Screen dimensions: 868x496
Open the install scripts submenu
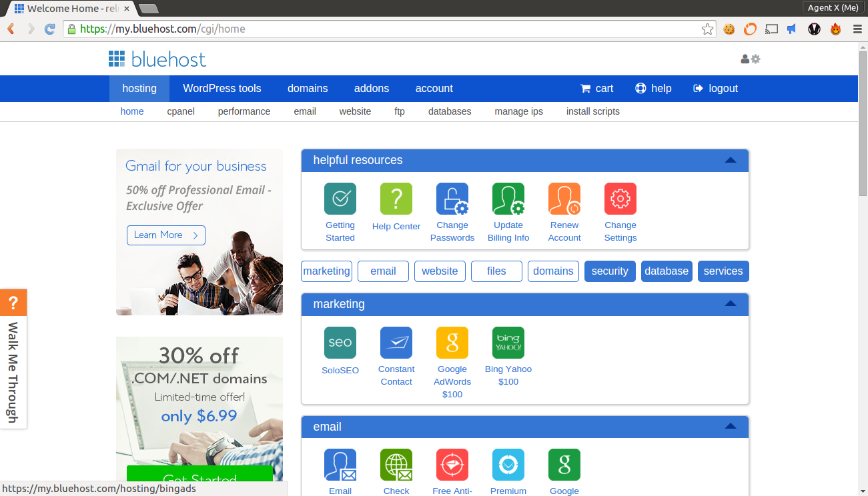click(593, 111)
